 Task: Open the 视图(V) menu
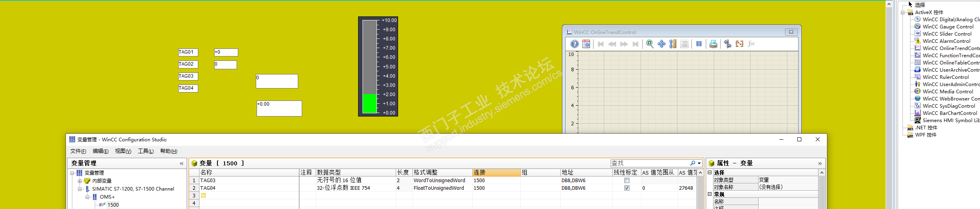point(123,151)
